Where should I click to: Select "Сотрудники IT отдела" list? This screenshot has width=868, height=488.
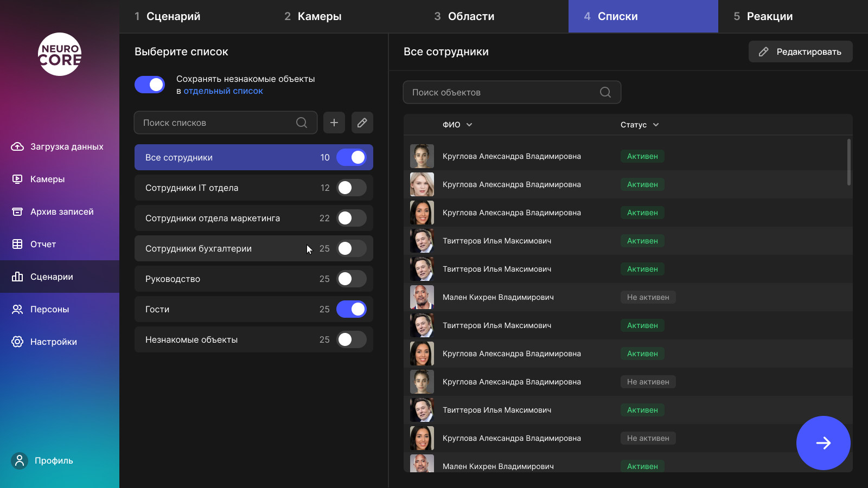click(x=254, y=188)
